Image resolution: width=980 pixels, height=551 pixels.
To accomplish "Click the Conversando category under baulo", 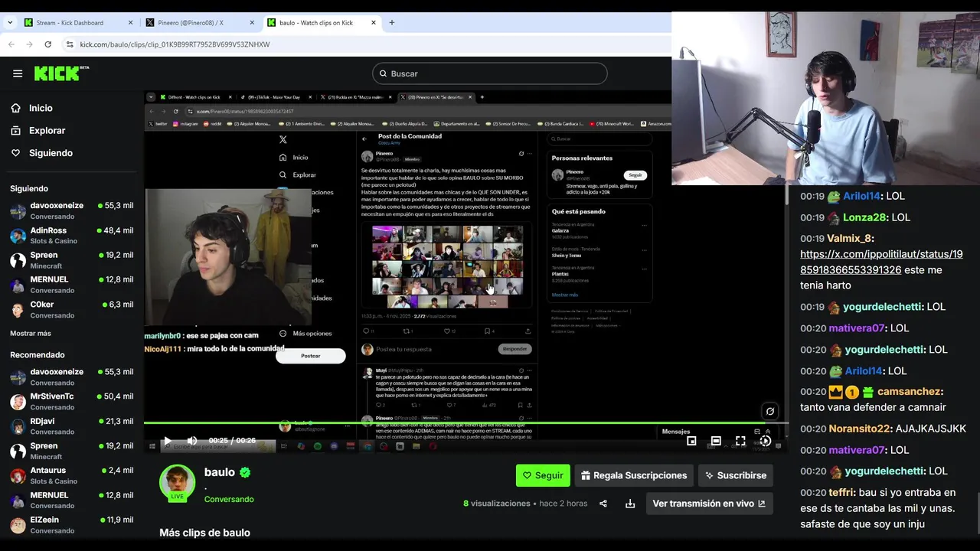I will click(x=229, y=500).
